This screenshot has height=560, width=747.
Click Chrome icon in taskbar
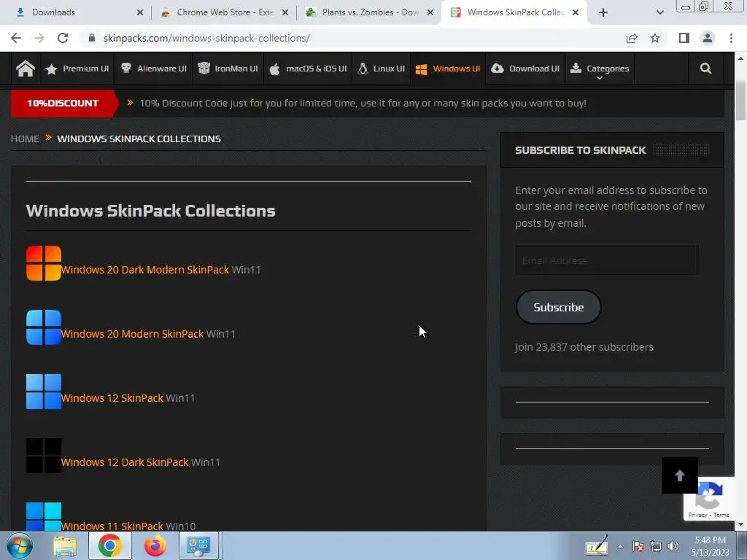coord(110,545)
